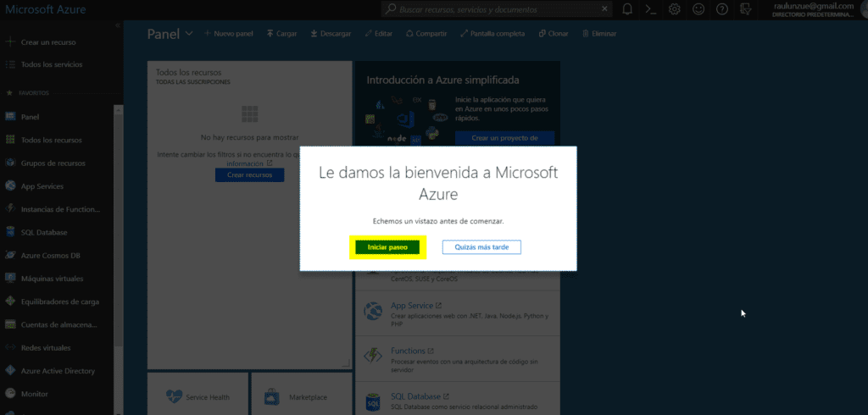This screenshot has width=868, height=415.
Task: Click the Monitor gauge icon
Action: [10, 394]
